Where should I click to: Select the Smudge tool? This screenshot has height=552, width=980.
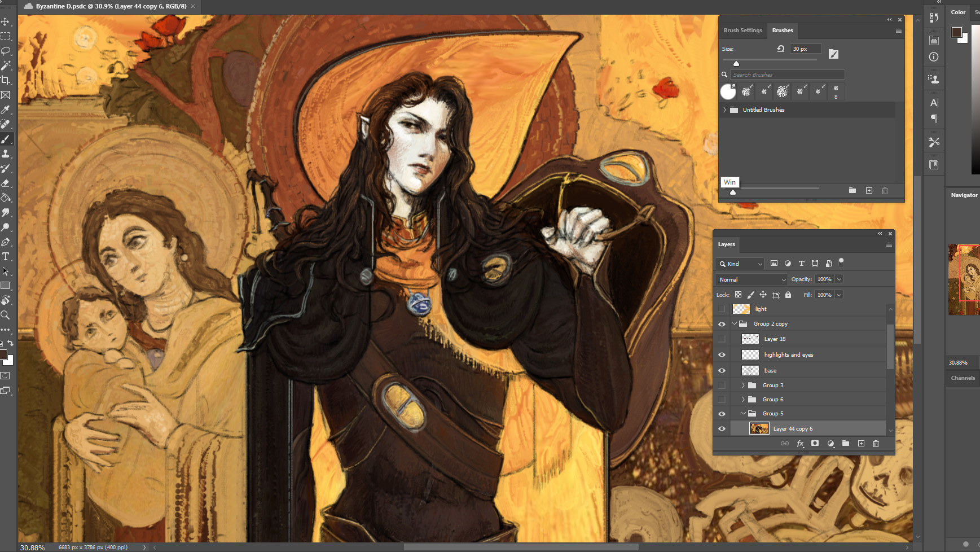coord(6,212)
